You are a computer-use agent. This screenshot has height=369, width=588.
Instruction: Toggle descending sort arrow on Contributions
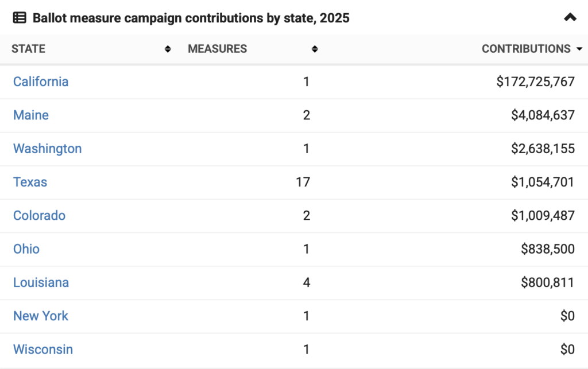[579, 49]
